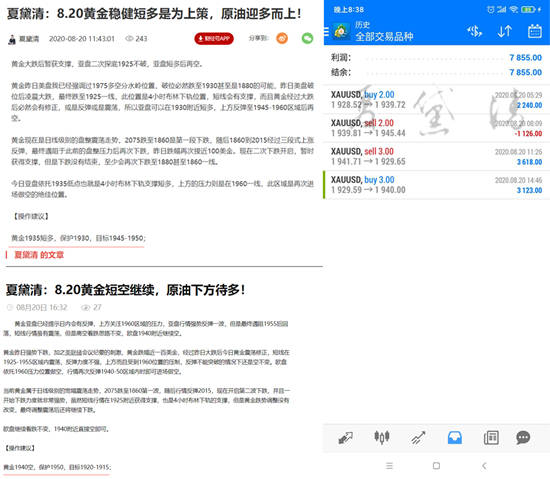Click the profit value 3 123.00
Image resolution: width=550 pixels, height=479 pixels.
pyautogui.click(x=529, y=190)
